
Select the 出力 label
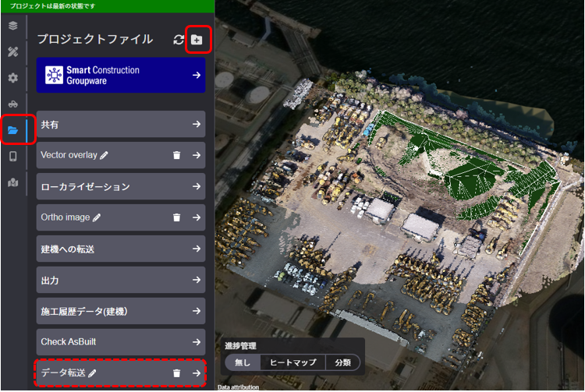[50, 281]
